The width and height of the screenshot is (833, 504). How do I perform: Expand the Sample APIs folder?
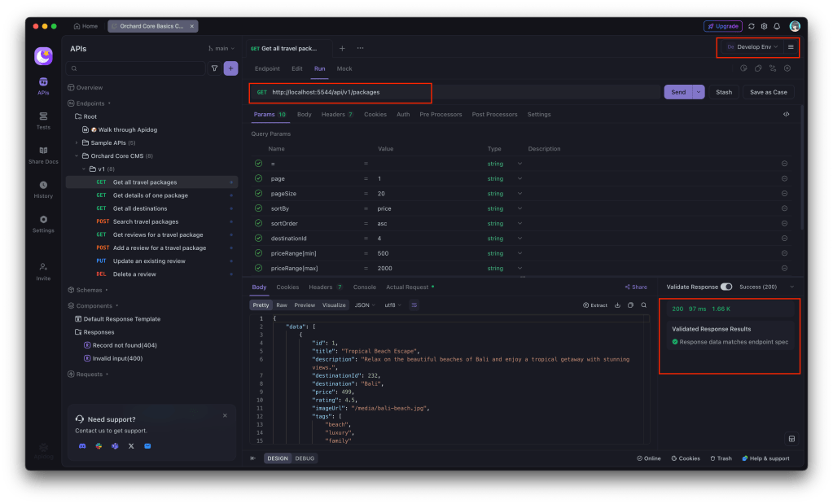[x=76, y=142]
